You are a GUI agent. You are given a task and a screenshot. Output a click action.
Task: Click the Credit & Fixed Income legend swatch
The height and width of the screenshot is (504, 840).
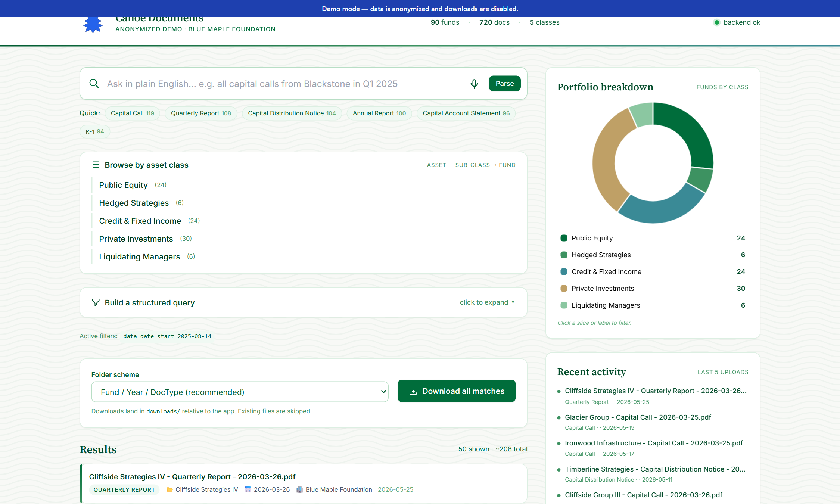click(564, 272)
